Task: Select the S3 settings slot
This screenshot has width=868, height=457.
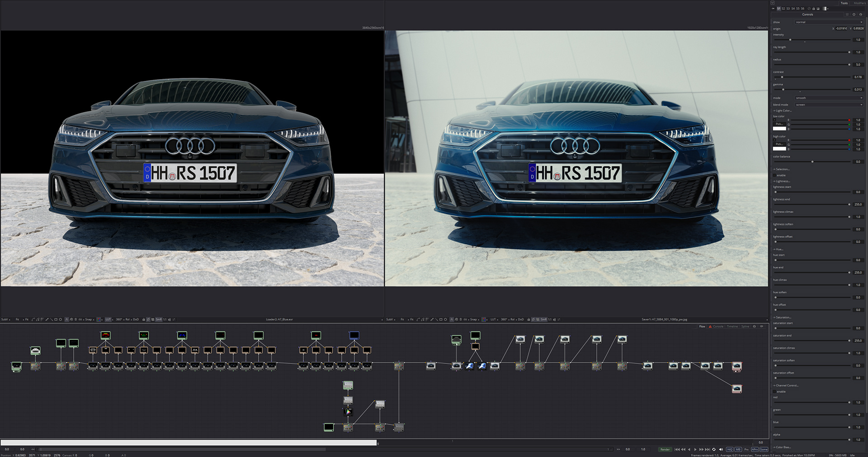Action: (788, 9)
